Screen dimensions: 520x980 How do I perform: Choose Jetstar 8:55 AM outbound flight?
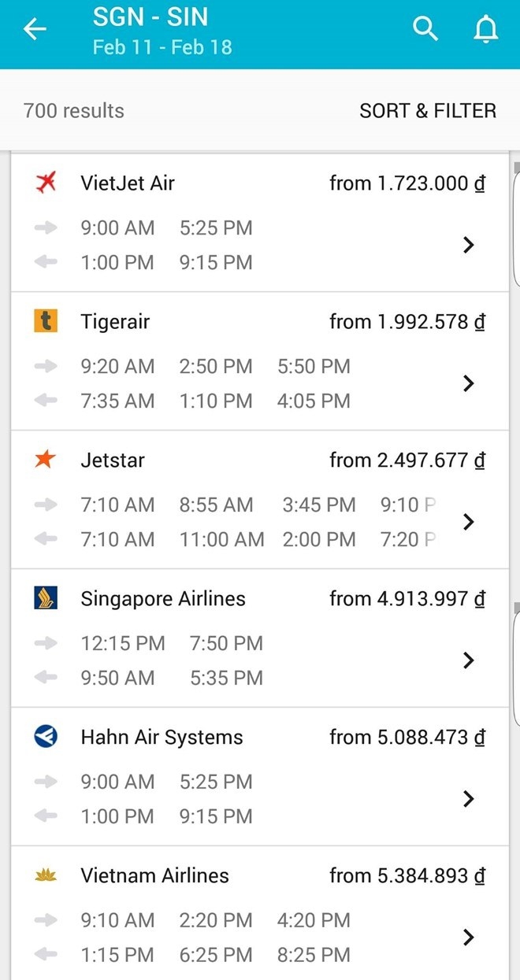point(216,505)
